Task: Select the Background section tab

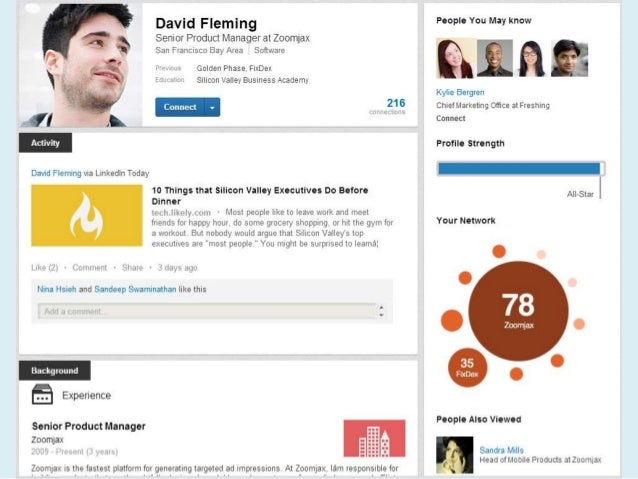Action: [55, 371]
